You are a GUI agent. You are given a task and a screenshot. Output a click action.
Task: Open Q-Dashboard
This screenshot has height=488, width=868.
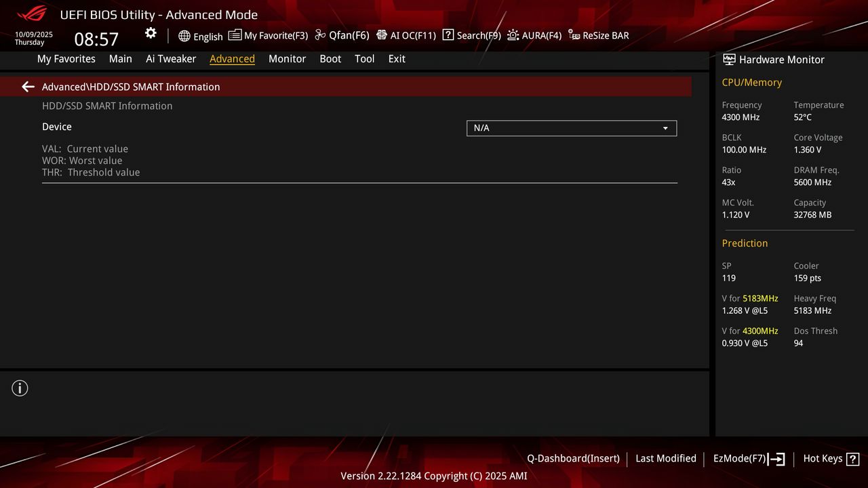[573, 458]
